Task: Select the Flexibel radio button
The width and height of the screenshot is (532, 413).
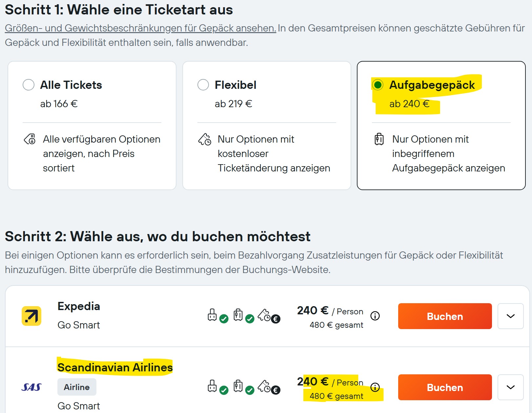Action: pos(203,85)
